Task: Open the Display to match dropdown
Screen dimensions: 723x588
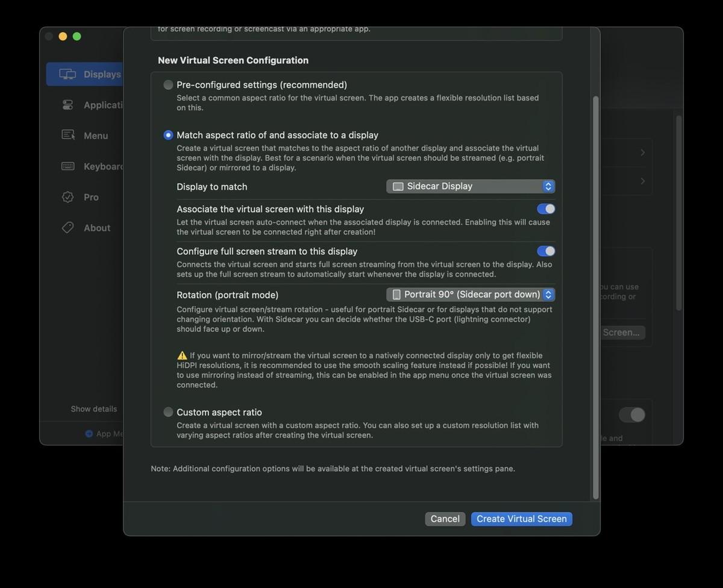Action: [471, 186]
